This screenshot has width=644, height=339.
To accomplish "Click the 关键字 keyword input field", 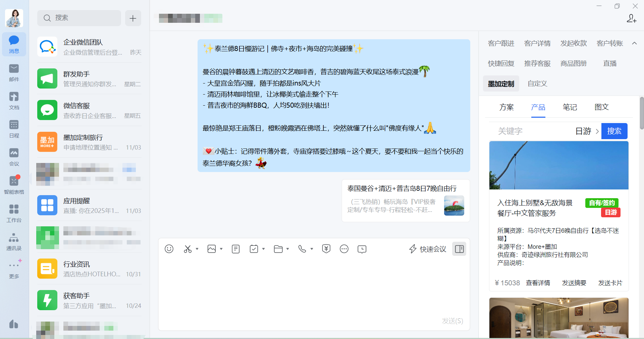I will point(533,131).
